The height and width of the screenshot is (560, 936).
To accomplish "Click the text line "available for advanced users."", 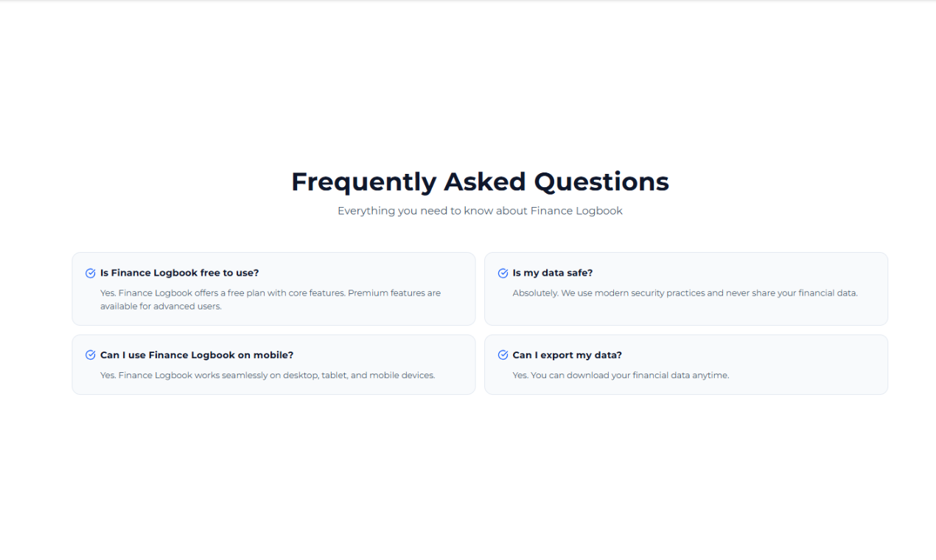I will [x=161, y=306].
